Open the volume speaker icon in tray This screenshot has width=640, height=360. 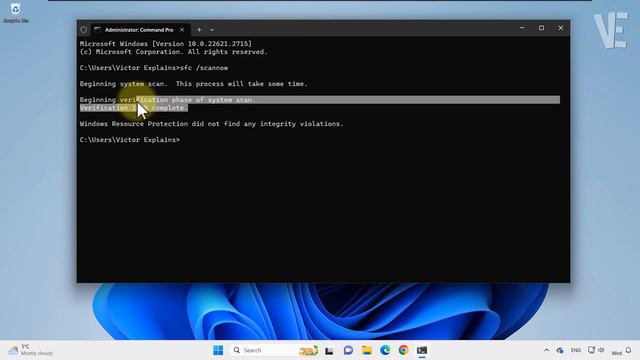click(601, 350)
